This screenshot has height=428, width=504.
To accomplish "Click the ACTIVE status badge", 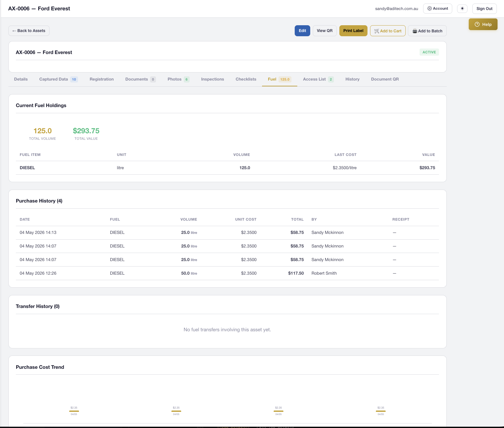I will 429,52.
